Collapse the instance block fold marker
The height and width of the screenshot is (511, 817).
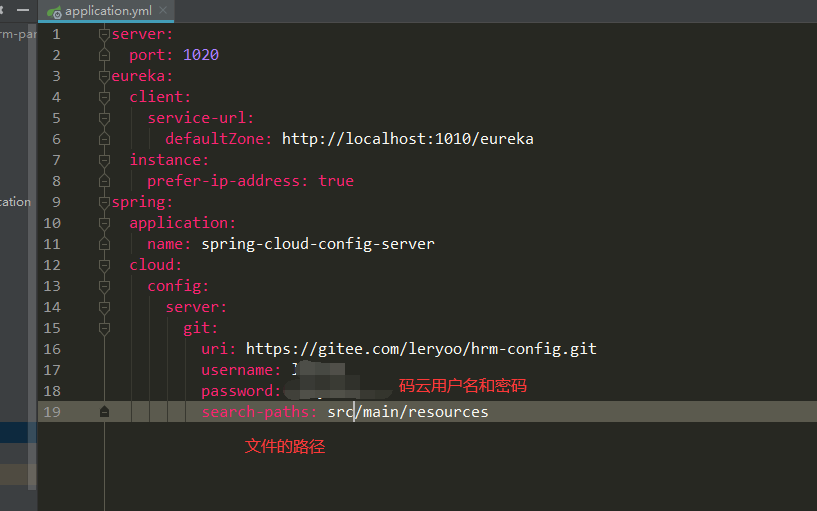pos(104,160)
